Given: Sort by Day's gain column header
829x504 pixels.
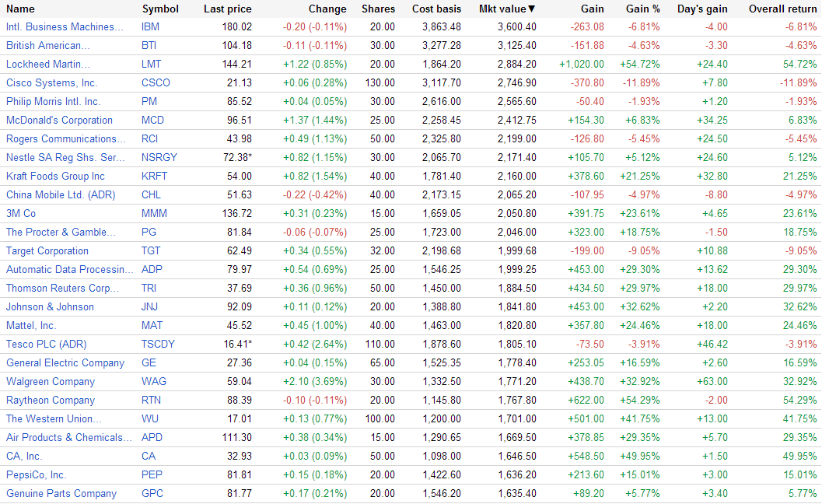Looking at the screenshot, I should (x=702, y=9).
